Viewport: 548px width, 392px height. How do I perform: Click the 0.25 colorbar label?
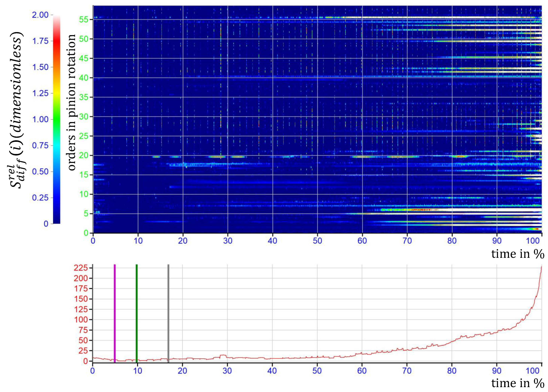click(40, 198)
